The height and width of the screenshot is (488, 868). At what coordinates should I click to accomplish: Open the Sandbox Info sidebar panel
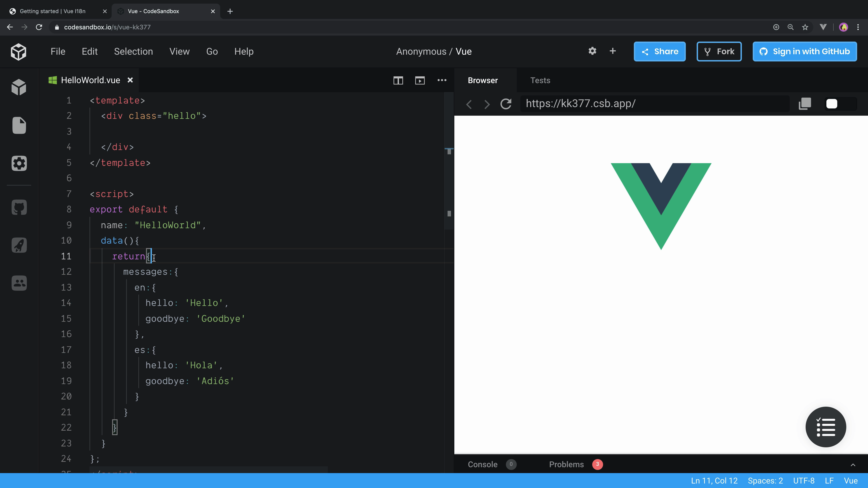[x=19, y=88]
